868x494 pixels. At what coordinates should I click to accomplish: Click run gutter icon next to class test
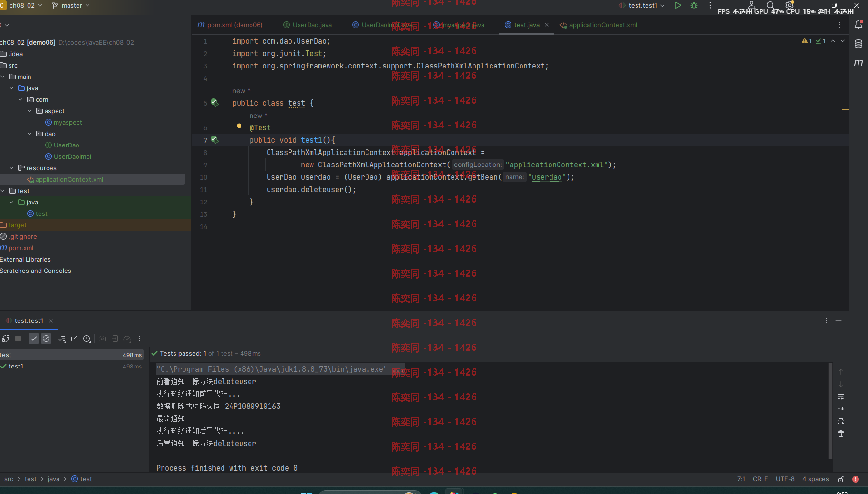click(x=214, y=102)
